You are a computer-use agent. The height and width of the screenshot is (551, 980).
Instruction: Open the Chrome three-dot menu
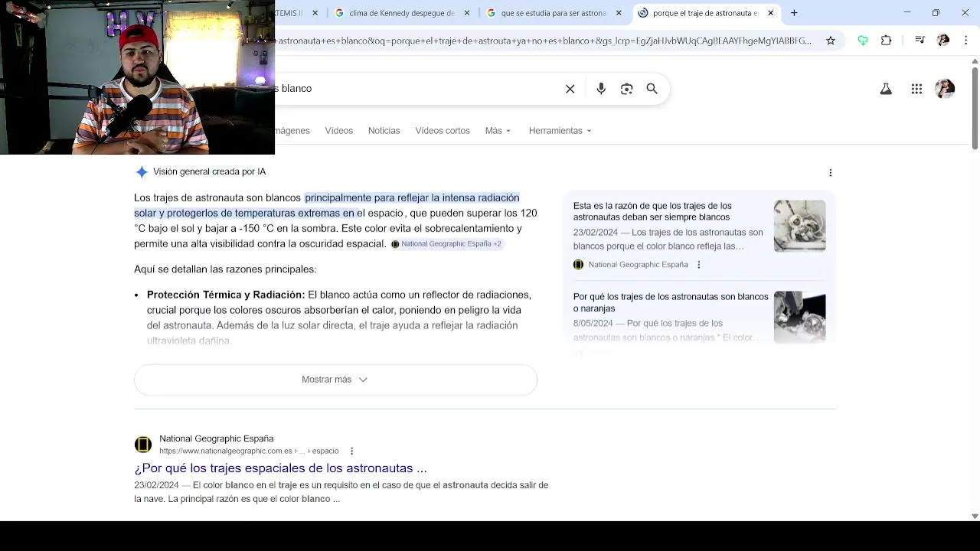(965, 41)
